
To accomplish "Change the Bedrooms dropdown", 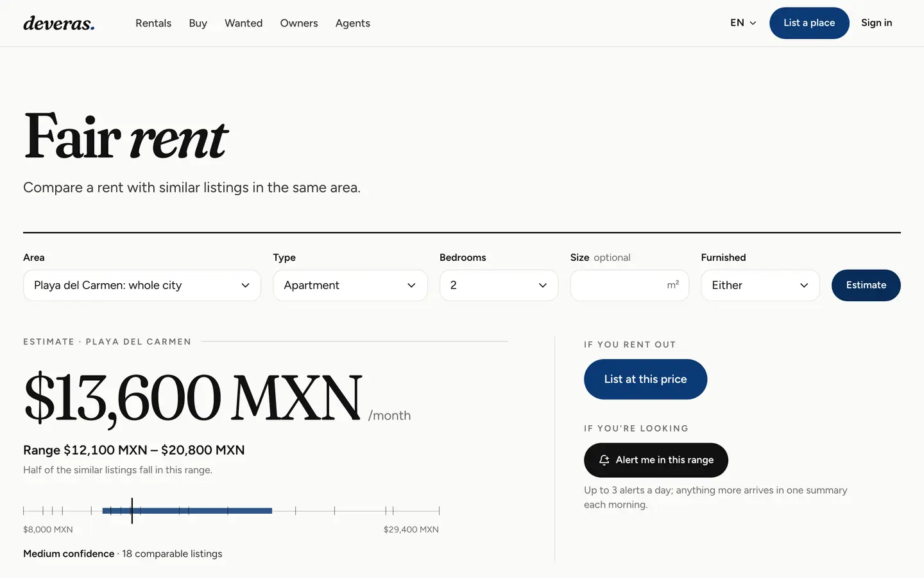I will tap(499, 285).
